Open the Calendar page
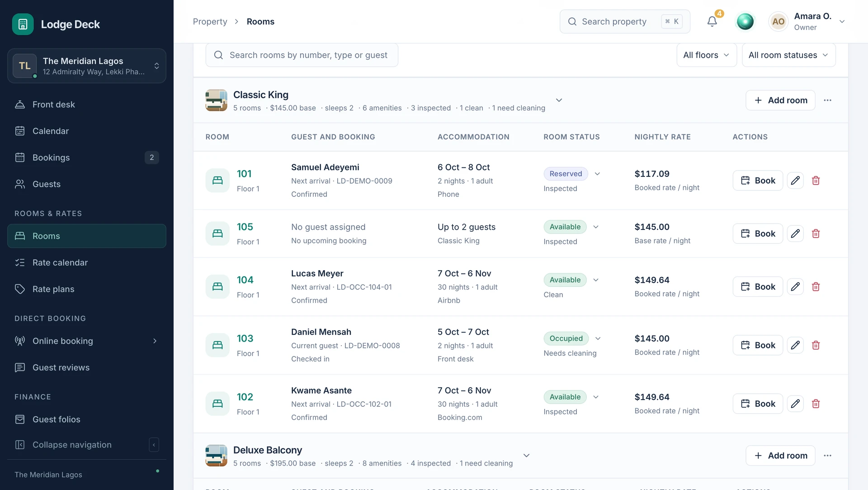 [87, 131]
